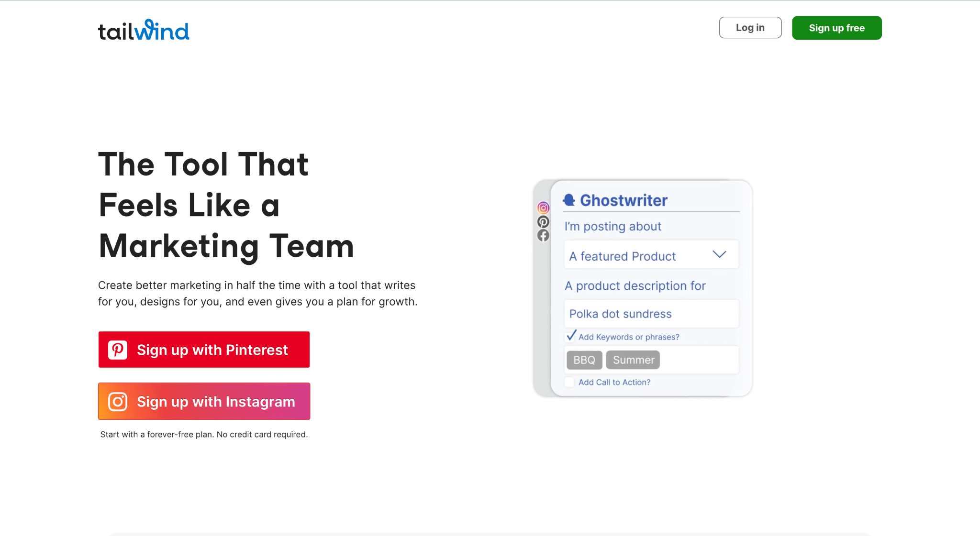Click the Log in menu button
Image resolution: width=980 pixels, height=536 pixels.
pos(749,28)
